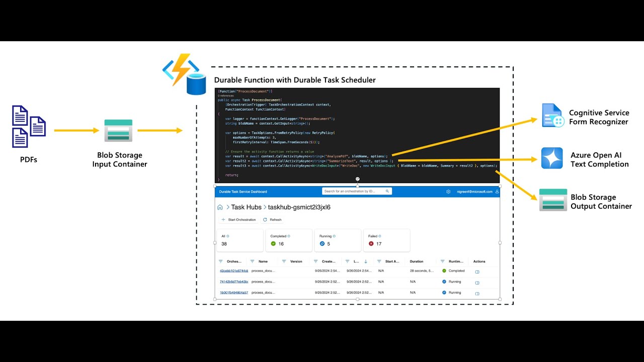Click the Cognitive Service Form Recognizer icon
The height and width of the screenshot is (362, 644).
pos(552,115)
